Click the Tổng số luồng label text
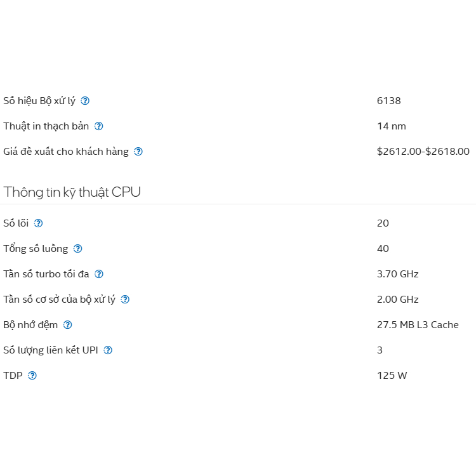The height and width of the screenshot is (476, 476). tap(36, 249)
